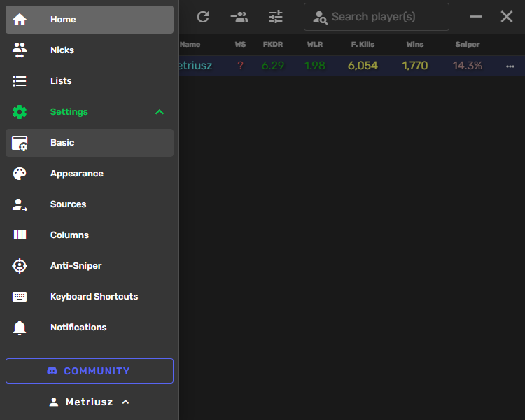
Task: Sort by the Wins column header
Action: pyautogui.click(x=414, y=45)
